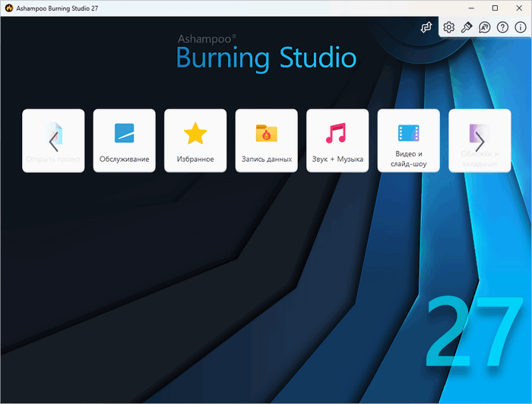This screenshot has height=404, width=532.
Task: Open the language selection speech-bubble icon
Action: pos(485,27)
